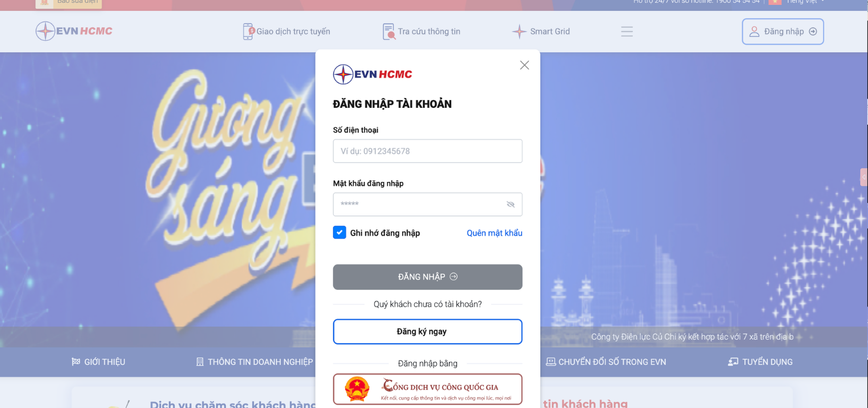Click the Tra cứu thông tin document icon
The image size is (868, 408).
coord(389,32)
